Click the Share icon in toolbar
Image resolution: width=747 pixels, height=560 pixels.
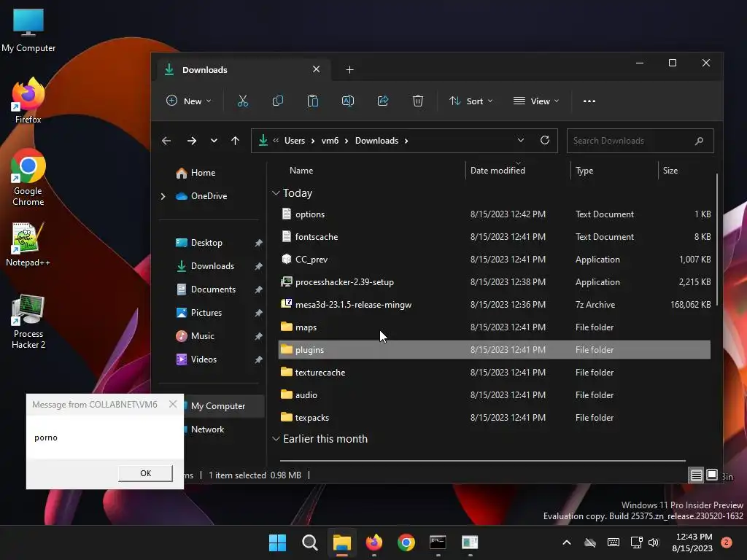coord(383,101)
